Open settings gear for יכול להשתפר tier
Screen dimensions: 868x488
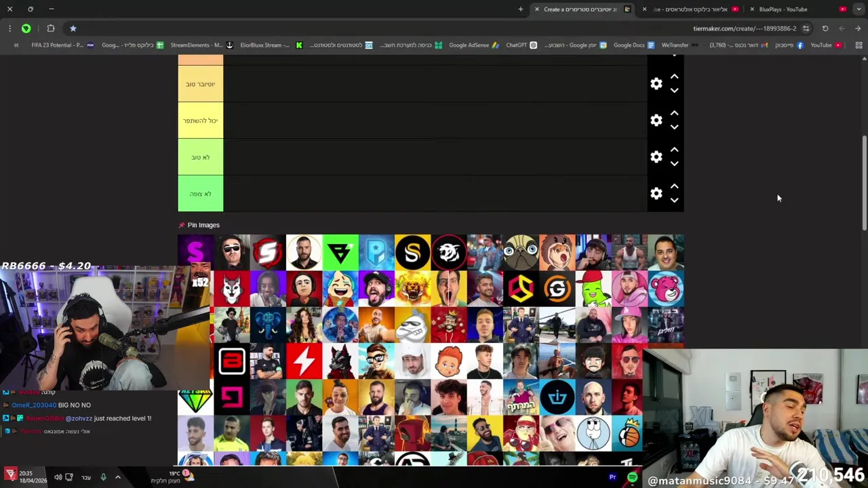[x=656, y=121]
